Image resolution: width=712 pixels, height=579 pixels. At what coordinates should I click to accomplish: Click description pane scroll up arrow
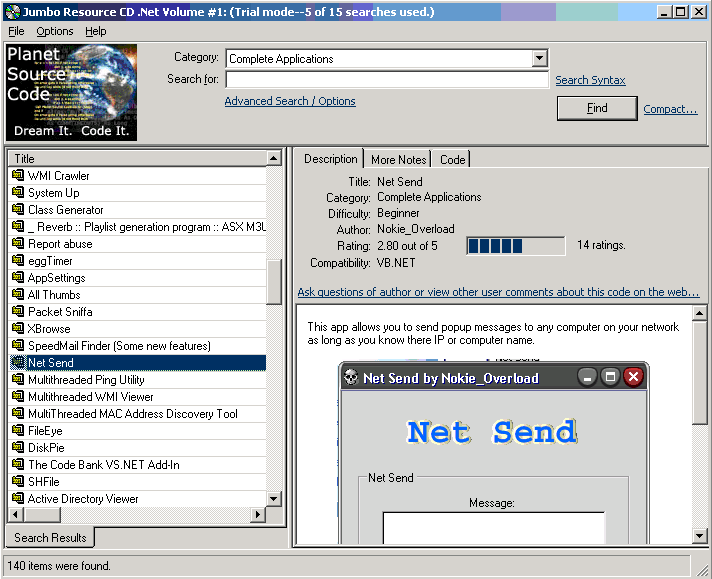pos(699,313)
